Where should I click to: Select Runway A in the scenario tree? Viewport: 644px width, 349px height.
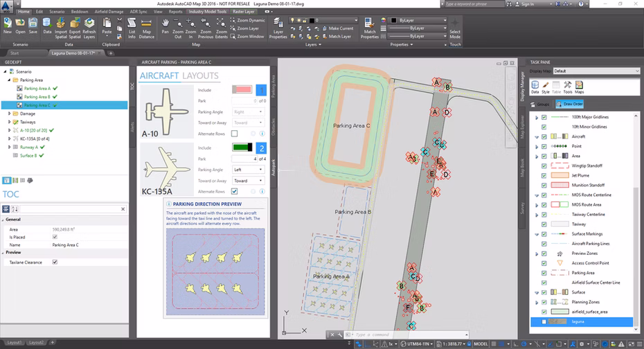click(29, 147)
